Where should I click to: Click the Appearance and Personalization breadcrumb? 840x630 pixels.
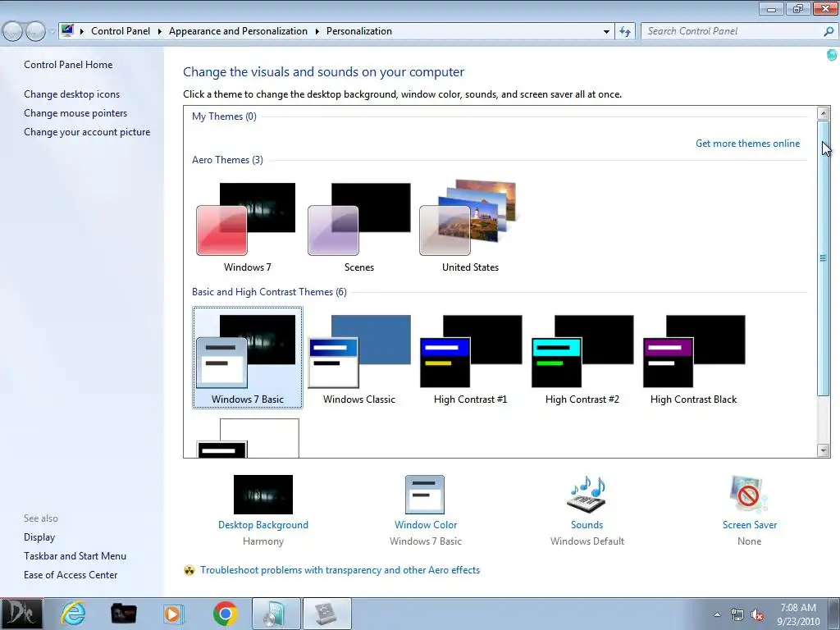239,31
